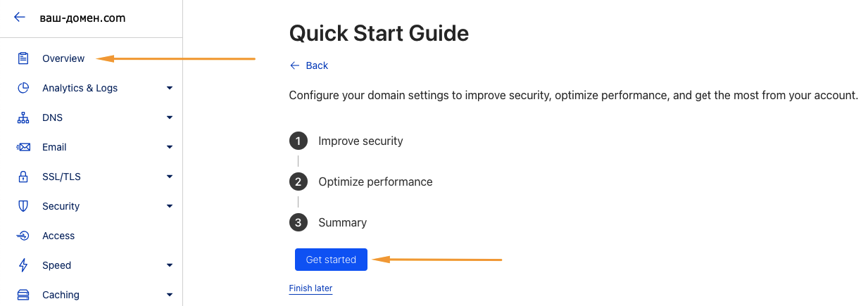Expand the Caching submenu arrow
The image size is (868, 306).
(170, 295)
